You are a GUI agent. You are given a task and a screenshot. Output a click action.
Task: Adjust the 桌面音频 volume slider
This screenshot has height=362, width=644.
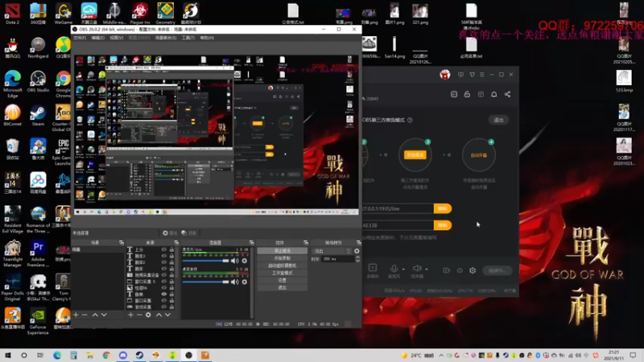point(205,282)
